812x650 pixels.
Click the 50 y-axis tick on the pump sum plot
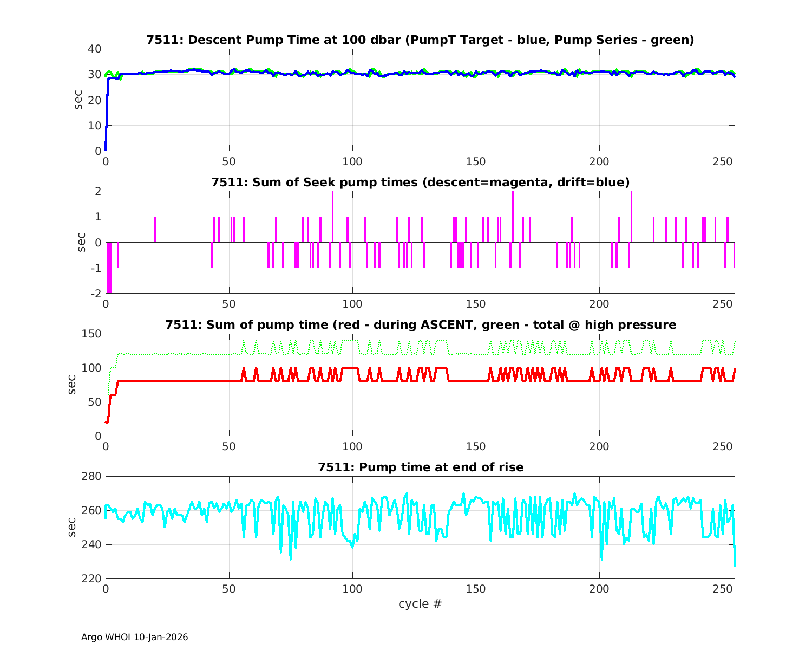click(94, 402)
